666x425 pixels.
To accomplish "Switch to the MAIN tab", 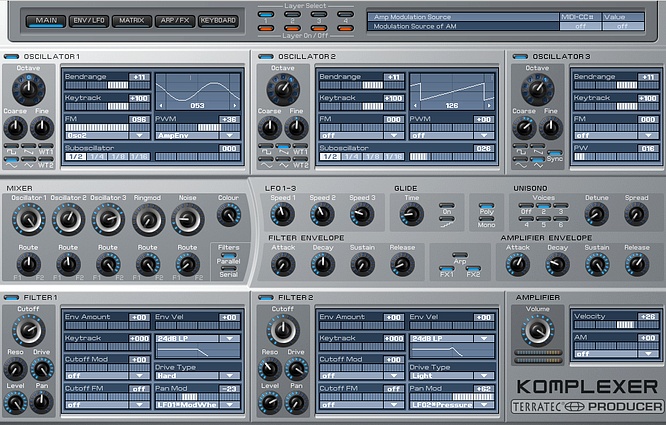I will [x=46, y=20].
